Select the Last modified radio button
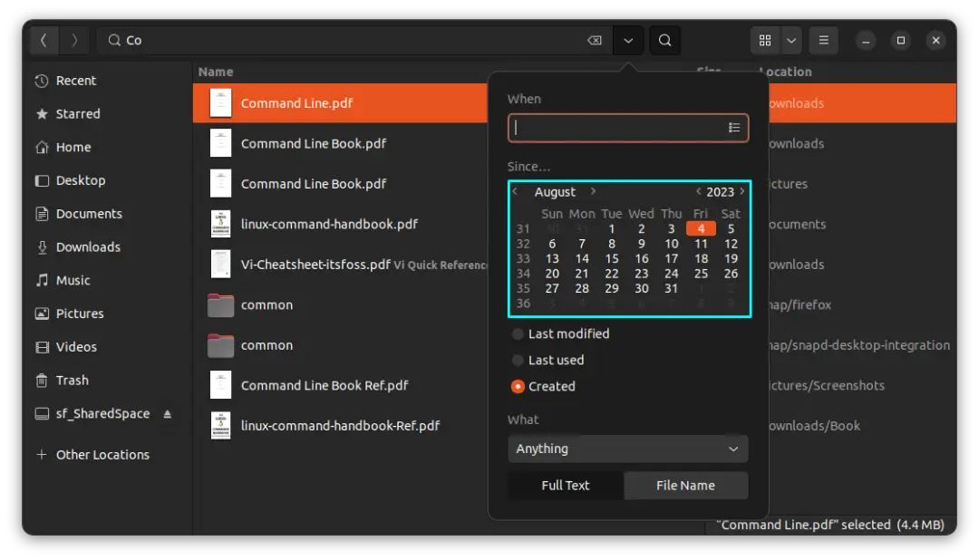Screen dimensions: 979x560 tap(518, 334)
